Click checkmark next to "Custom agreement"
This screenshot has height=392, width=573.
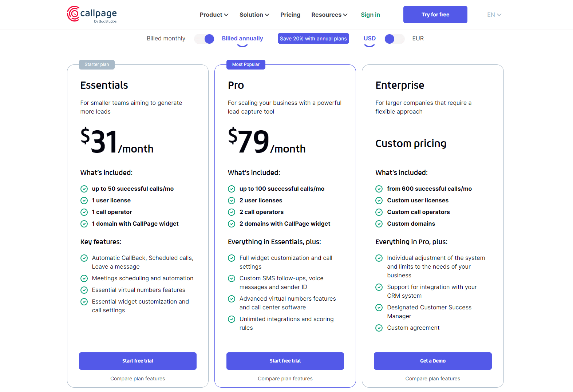pyautogui.click(x=379, y=328)
